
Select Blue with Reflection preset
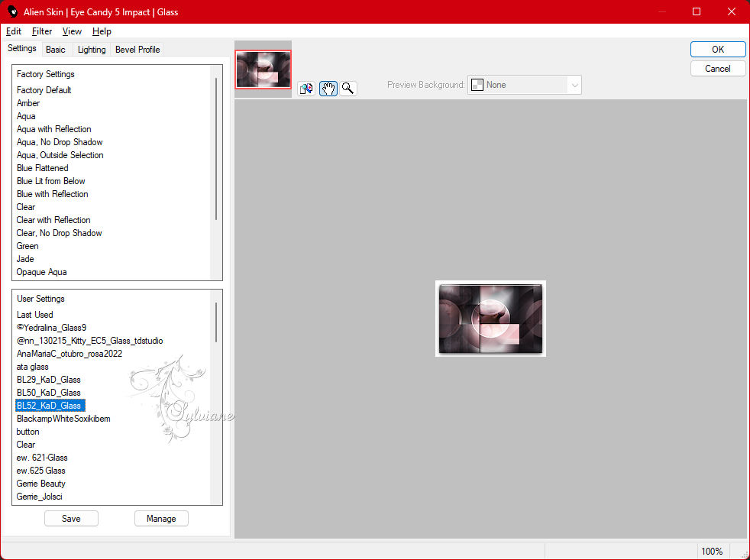click(x=52, y=193)
